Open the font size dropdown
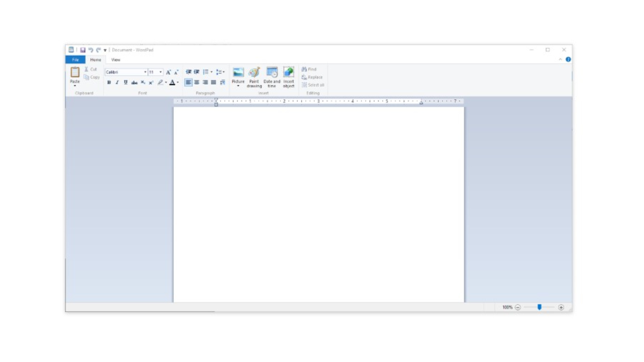 [x=159, y=71]
